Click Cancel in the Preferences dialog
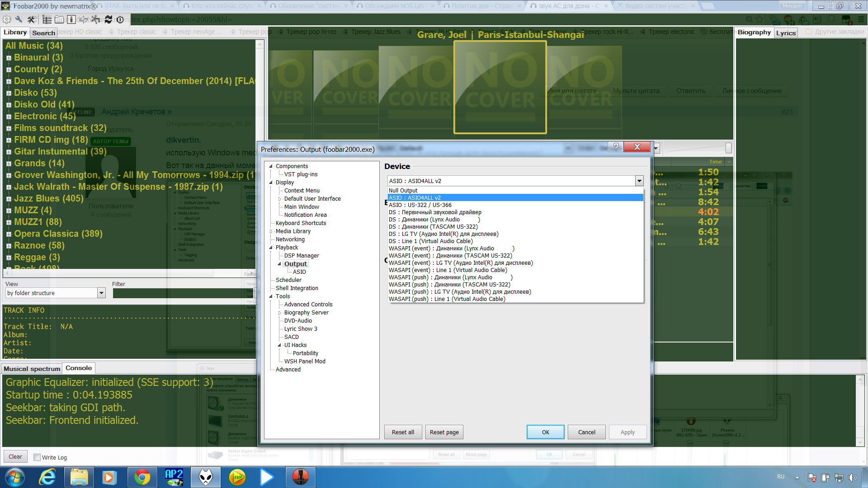Viewport: 868px width, 488px height. (586, 432)
